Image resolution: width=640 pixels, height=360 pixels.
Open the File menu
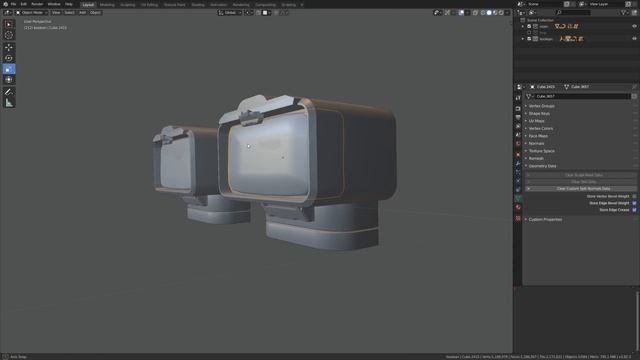point(13,4)
